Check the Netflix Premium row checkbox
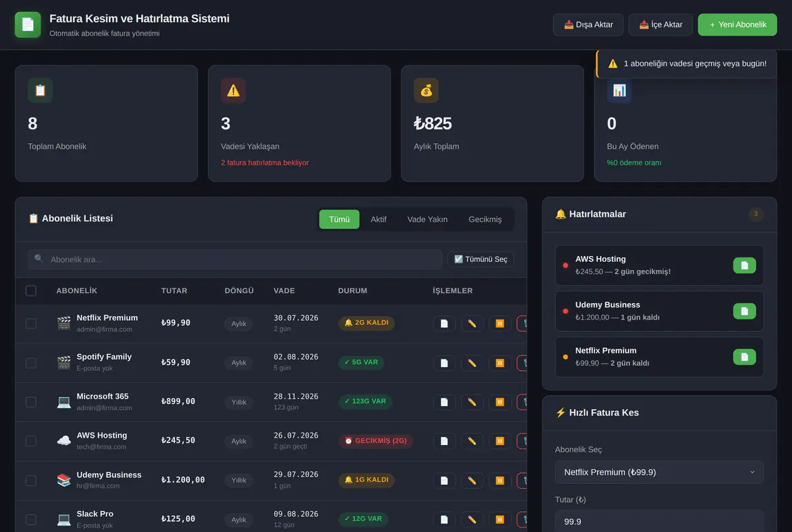This screenshot has width=792, height=532. click(x=31, y=323)
